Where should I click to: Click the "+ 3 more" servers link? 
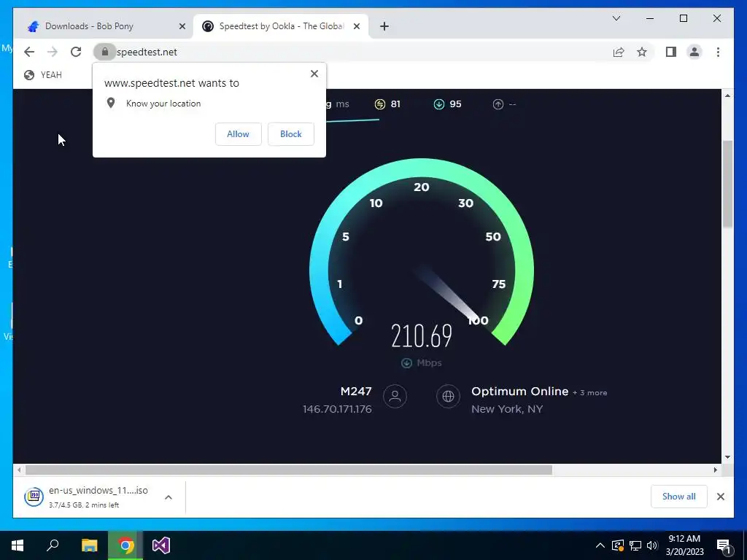coord(589,393)
